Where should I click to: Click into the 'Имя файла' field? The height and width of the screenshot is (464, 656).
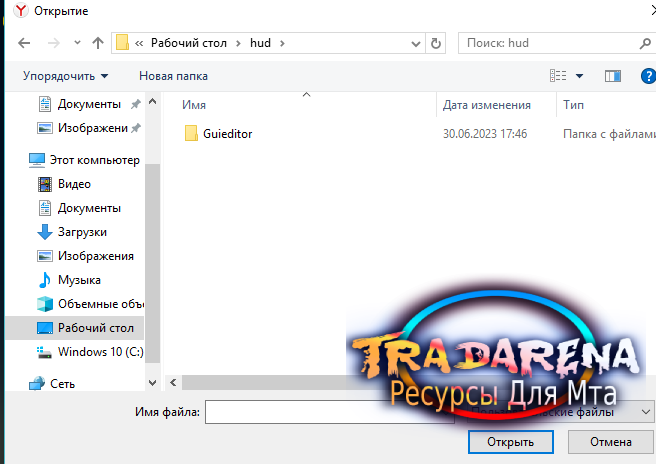pos(330,412)
